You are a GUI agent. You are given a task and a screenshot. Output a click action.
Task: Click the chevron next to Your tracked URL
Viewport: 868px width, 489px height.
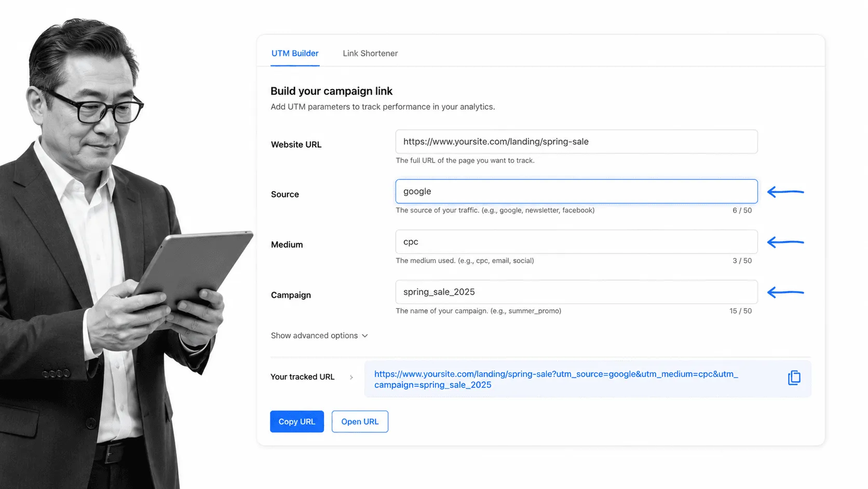coord(351,377)
